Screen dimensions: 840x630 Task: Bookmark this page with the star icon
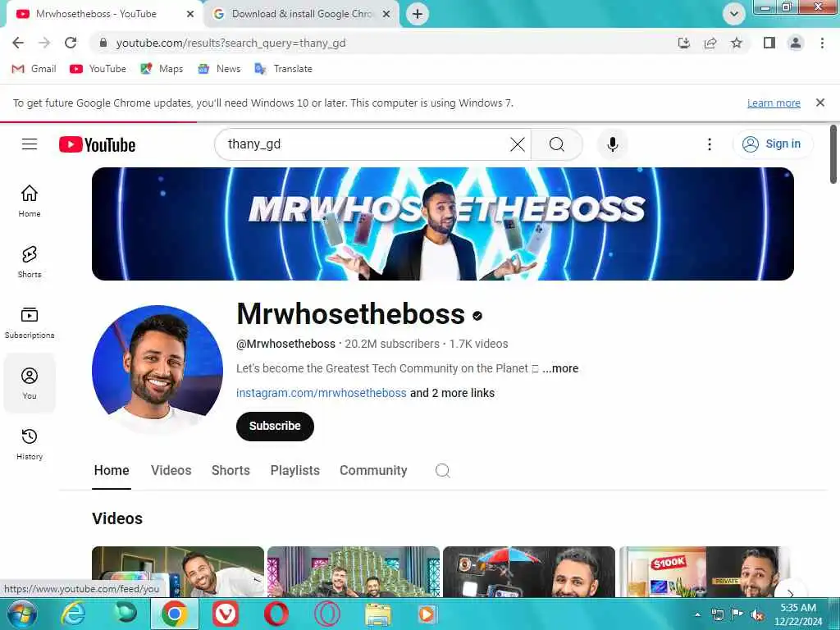737,43
